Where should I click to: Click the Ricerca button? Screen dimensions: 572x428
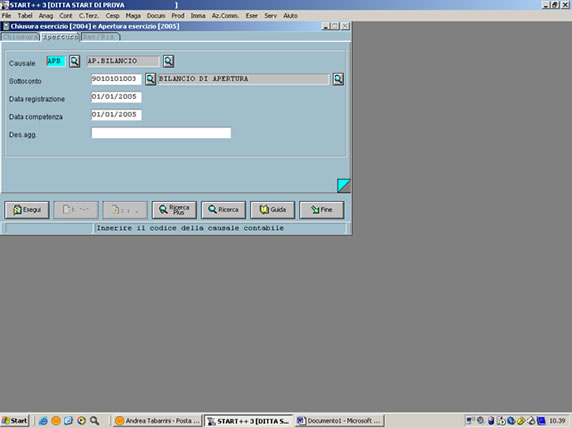click(223, 210)
